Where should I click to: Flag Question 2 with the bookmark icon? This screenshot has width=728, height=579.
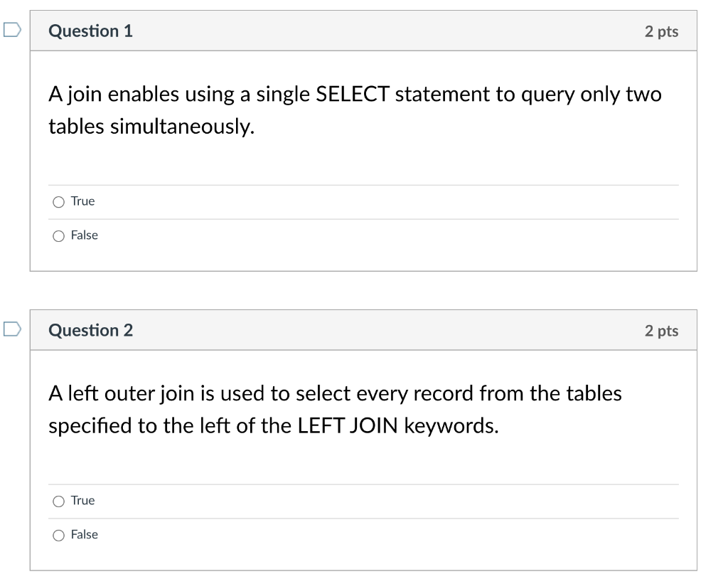tap(12, 329)
